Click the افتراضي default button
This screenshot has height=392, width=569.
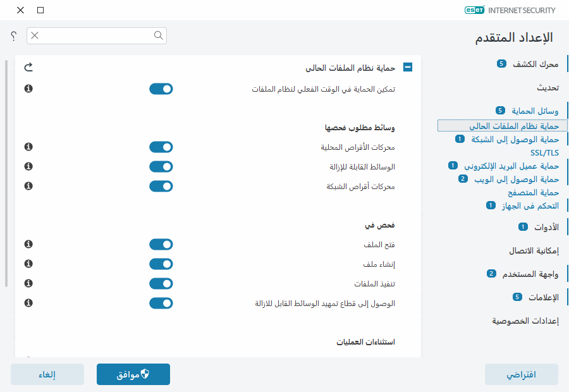[x=521, y=374]
